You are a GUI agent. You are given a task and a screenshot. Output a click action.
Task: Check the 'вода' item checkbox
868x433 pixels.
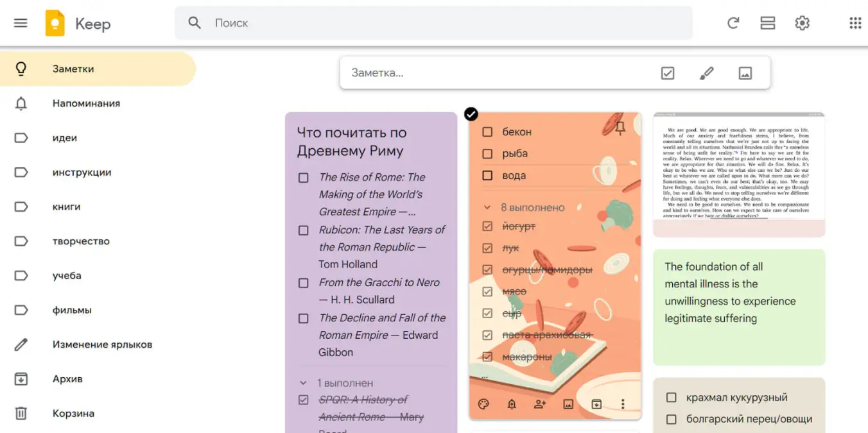tap(487, 176)
